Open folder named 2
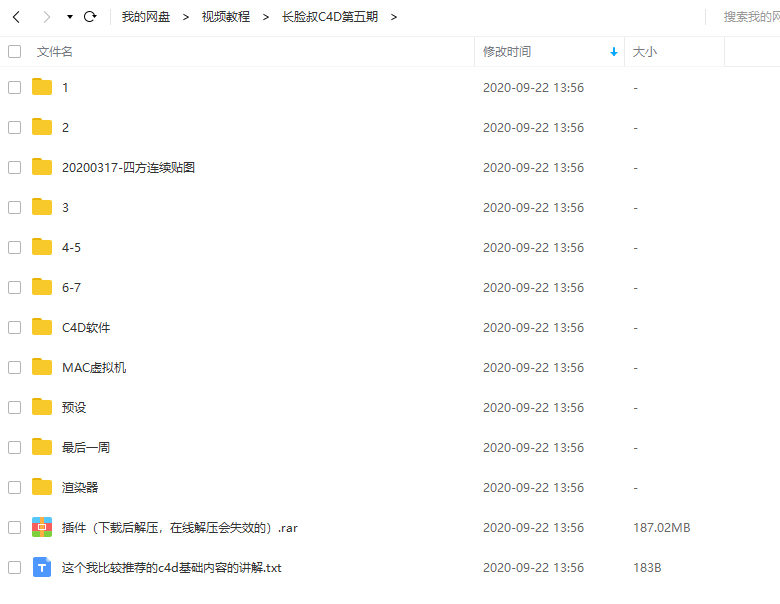The height and width of the screenshot is (604, 780). coord(65,128)
